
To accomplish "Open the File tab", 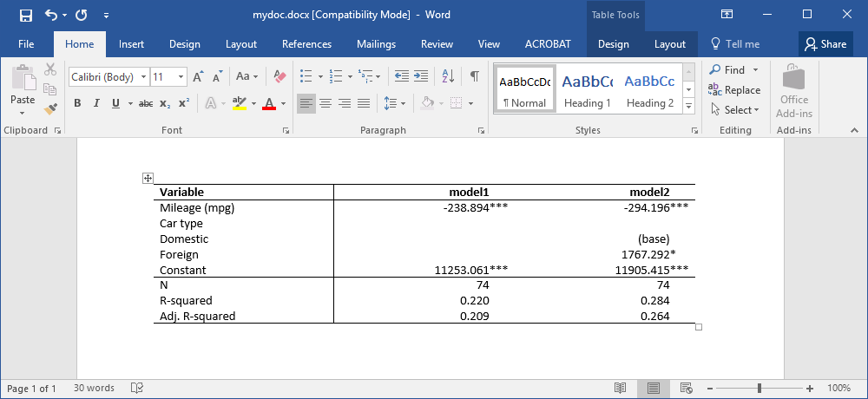I will (x=26, y=44).
